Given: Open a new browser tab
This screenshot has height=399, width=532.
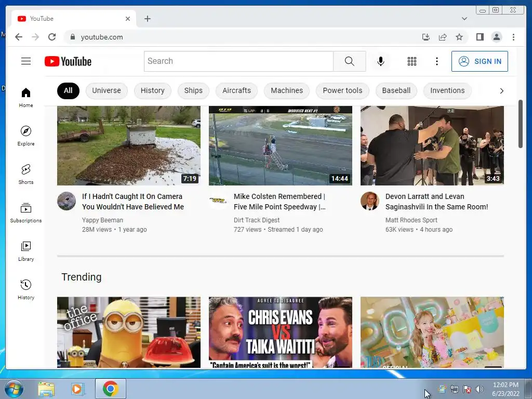Looking at the screenshot, I should (x=147, y=19).
